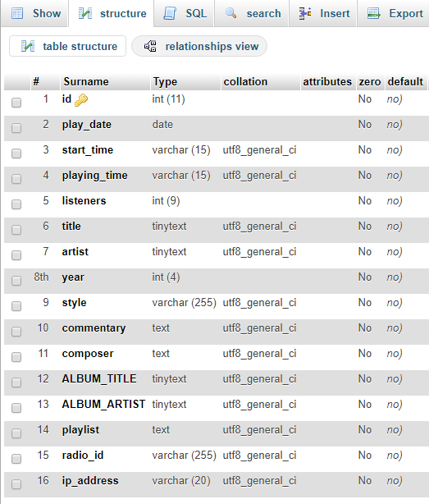Viewport: 429px width, 504px height.
Task: Click the relationships view icon
Action: 150,46
